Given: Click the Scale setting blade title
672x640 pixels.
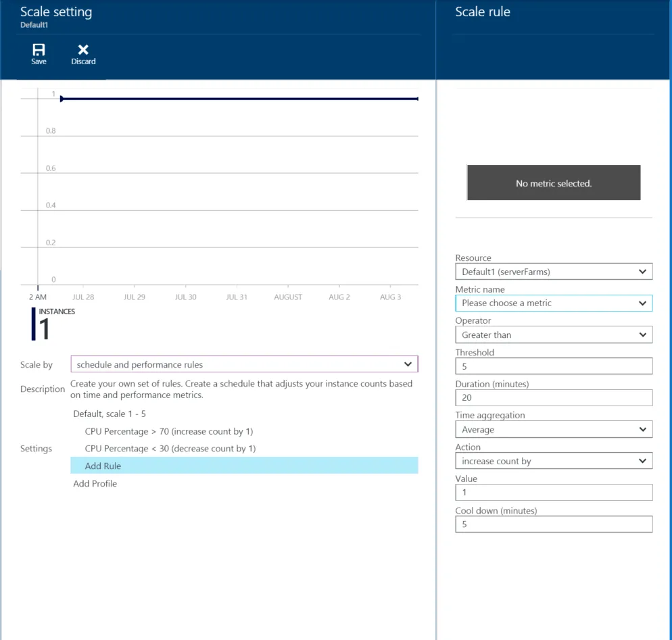Looking at the screenshot, I should pos(56,12).
